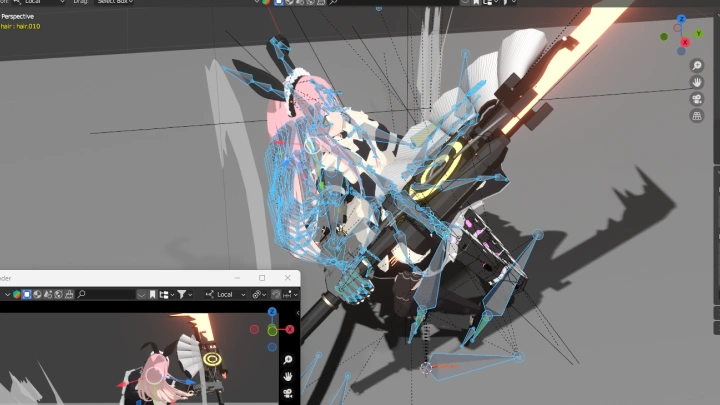
Task: Switch perspective/orthographic grid icon in main viewport
Action: (x=697, y=116)
